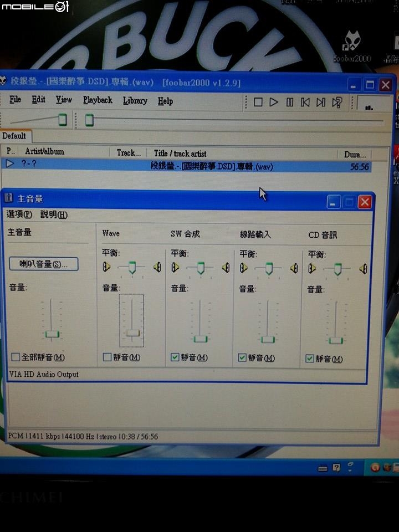The width and height of the screenshot is (399, 532).
Task: Click the help question mark icon in taskbar
Action: (x=336, y=468)
